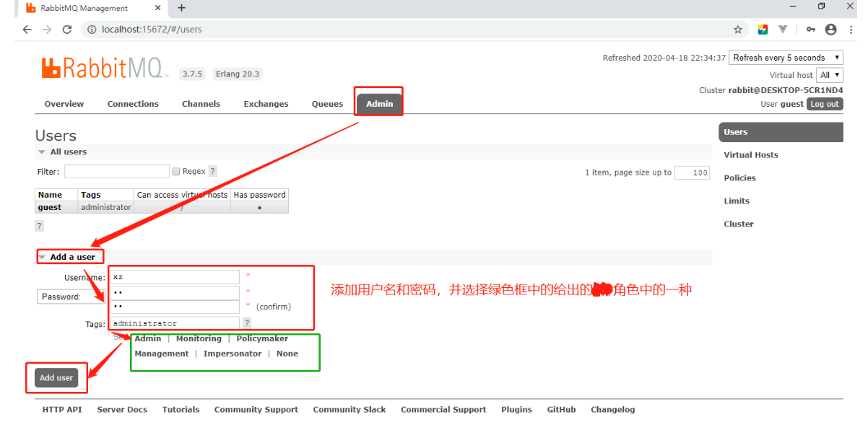Image resolution: width=868 pixels, height=438 pixels.
Task: Click the Username field containing xz
Action: (x=174, y=277)
